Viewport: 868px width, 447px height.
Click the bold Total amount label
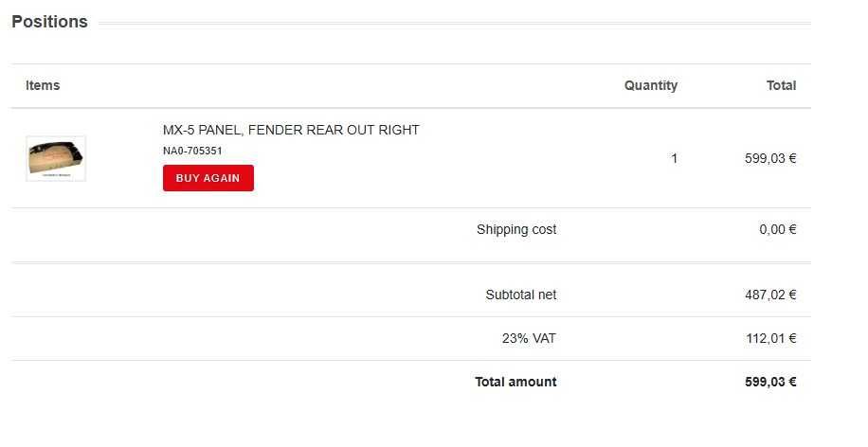coord(515,382)
